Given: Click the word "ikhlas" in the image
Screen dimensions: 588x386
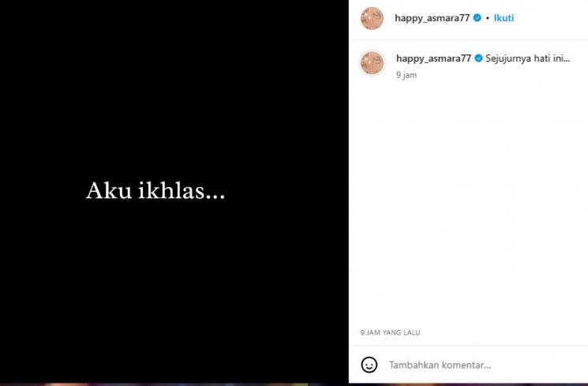Looking at the screenshot, I should 171,190.
